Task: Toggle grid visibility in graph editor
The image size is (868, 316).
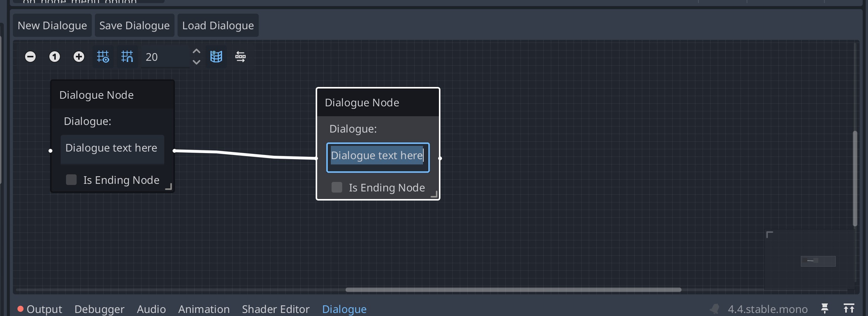Action: click(x=103, y=57)
